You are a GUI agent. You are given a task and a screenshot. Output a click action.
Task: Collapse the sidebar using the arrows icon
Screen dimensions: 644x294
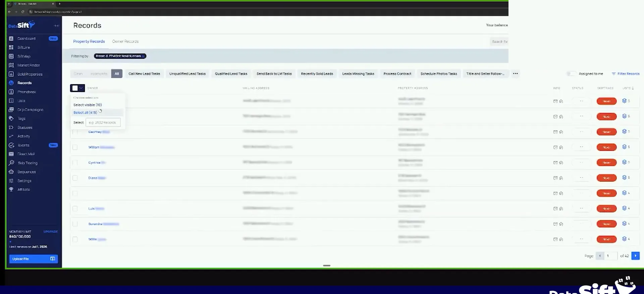pyautogui.click(x=56, y=26)
